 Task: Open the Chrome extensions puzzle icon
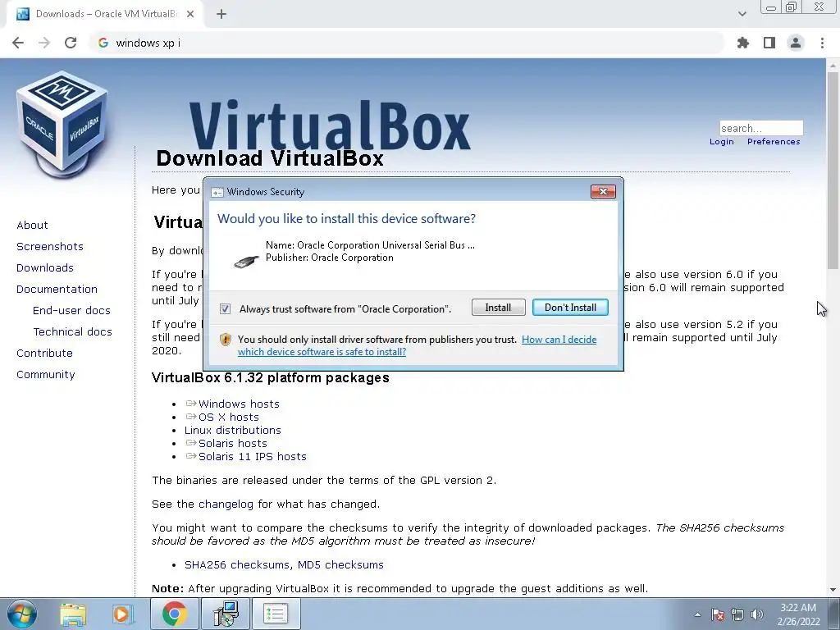point(743,43)
